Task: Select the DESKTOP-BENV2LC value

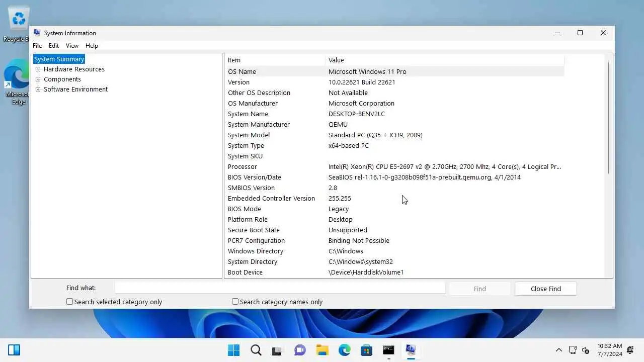Action: click(357, 114)
